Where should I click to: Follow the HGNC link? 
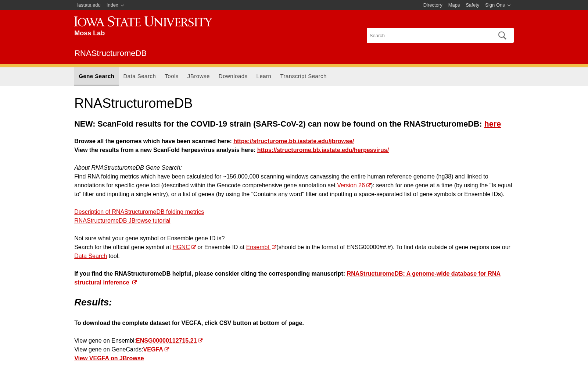point(181,247)
